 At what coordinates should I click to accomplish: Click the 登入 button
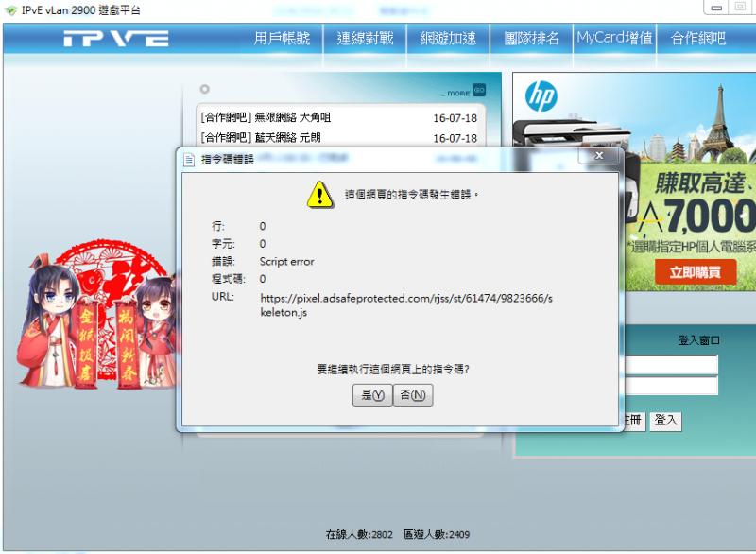click(666, 421)
